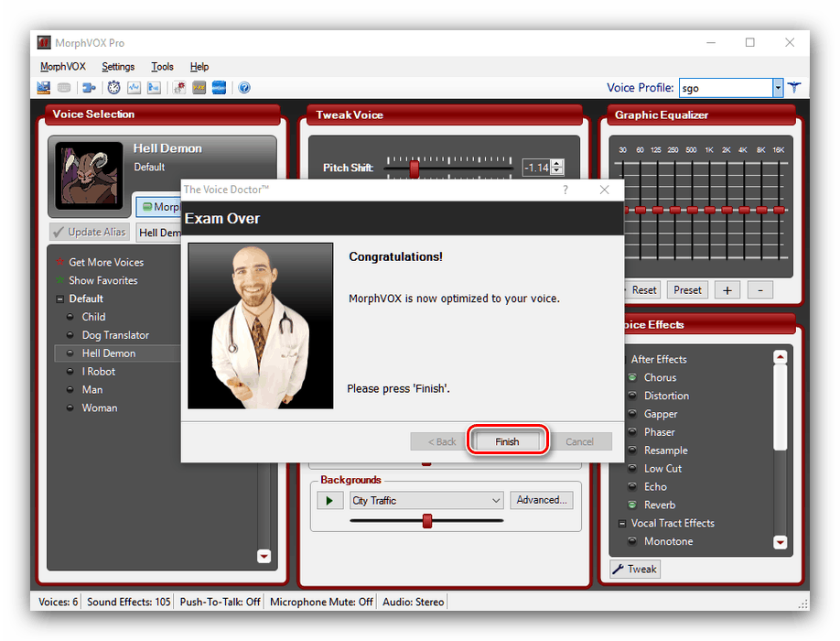The height and width of the screenshot is (641, 840).
Task: Toggle the Distortion effect
Action: point(632,396)
